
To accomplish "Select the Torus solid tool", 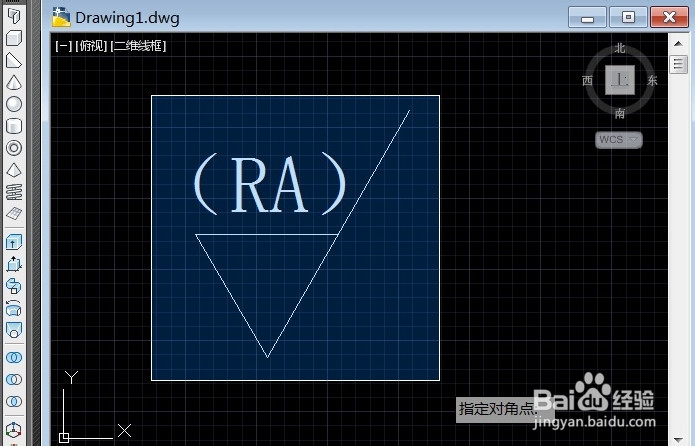I will click(14, 148).
